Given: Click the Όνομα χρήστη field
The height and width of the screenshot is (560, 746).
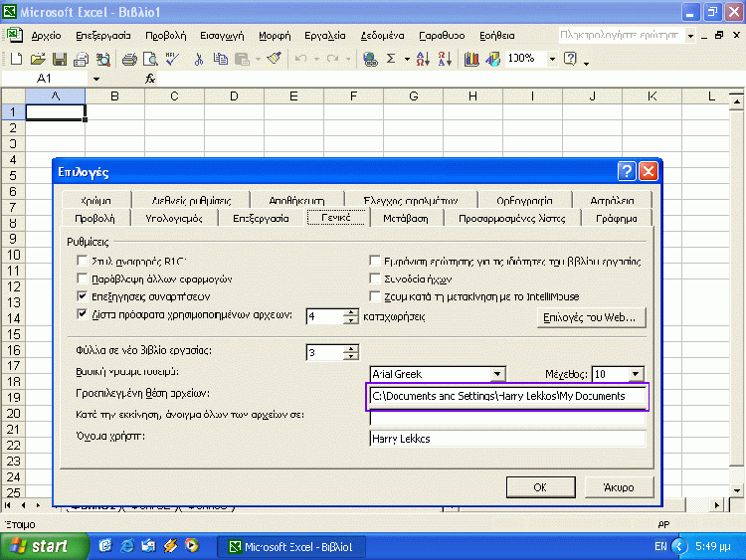Looking at the screenshot, I should point(507,439).
